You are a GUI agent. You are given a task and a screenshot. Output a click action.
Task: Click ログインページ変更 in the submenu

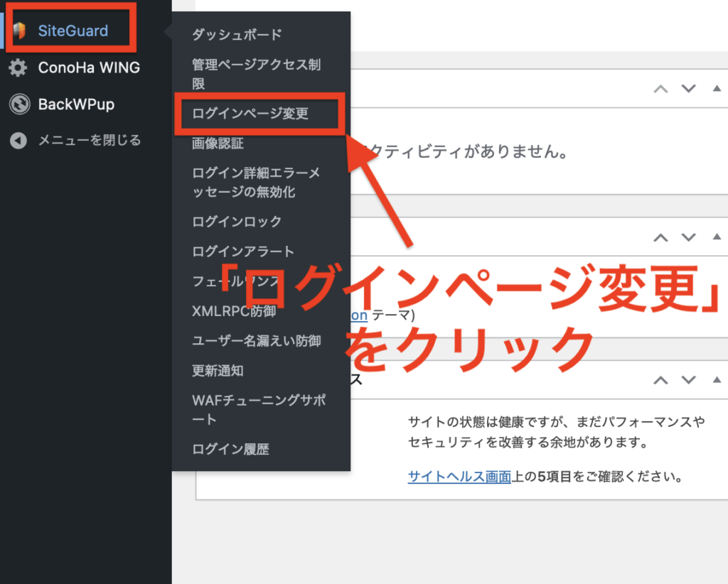click(x=250, y=114)
